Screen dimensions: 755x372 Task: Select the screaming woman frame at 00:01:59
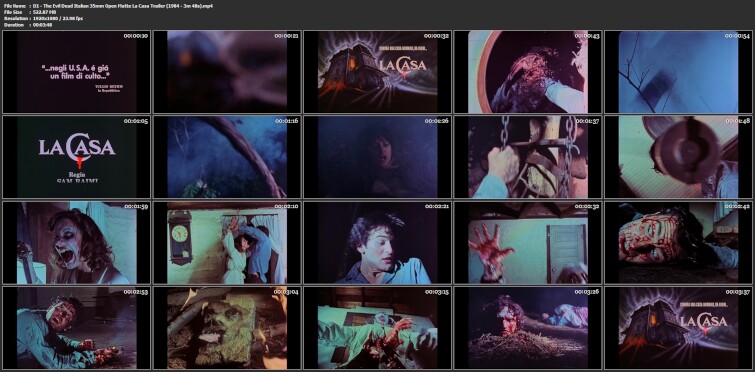coord(77,243)
